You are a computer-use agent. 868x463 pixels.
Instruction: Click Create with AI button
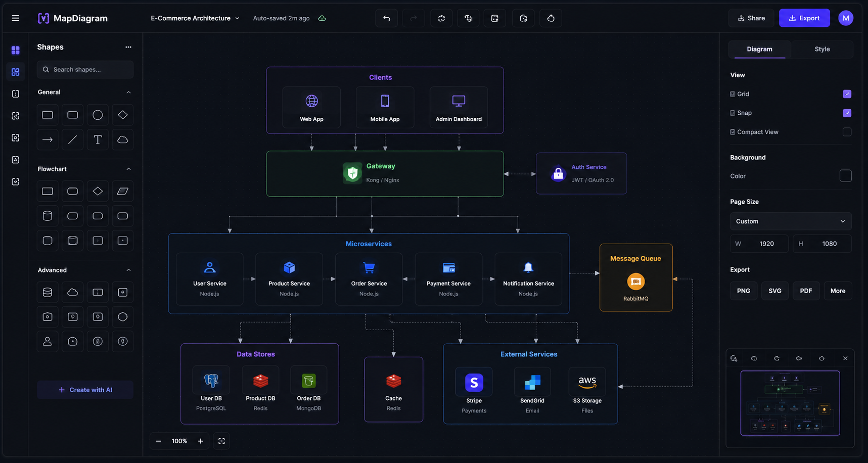coord(85,390)
